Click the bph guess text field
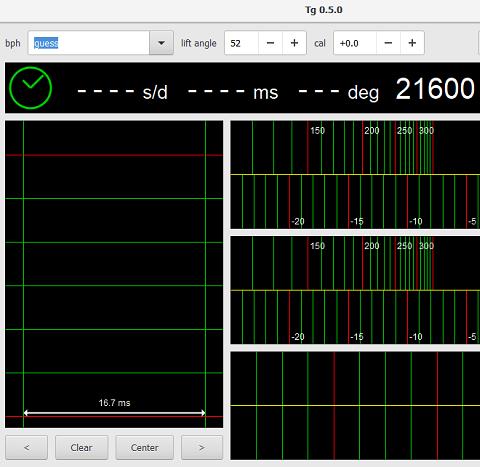480x467 pixels. (x=89, y=43)
